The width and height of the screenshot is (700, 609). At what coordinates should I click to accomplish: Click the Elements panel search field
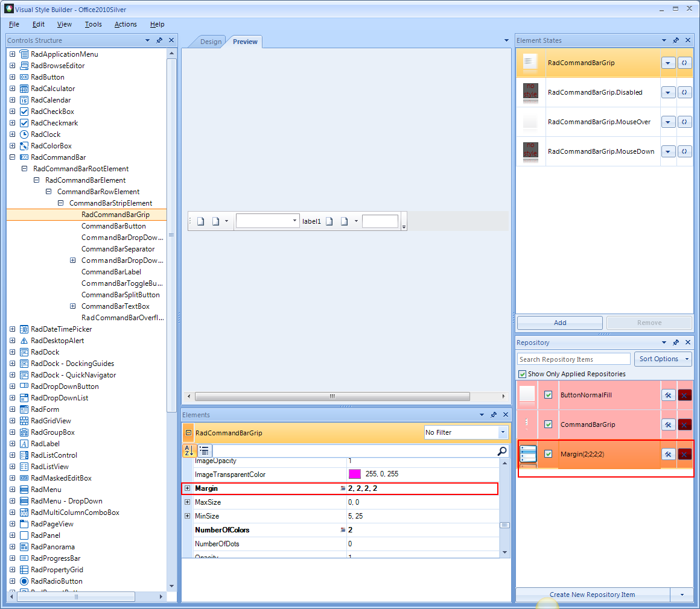pyautogui.click(x=354, y=451)
